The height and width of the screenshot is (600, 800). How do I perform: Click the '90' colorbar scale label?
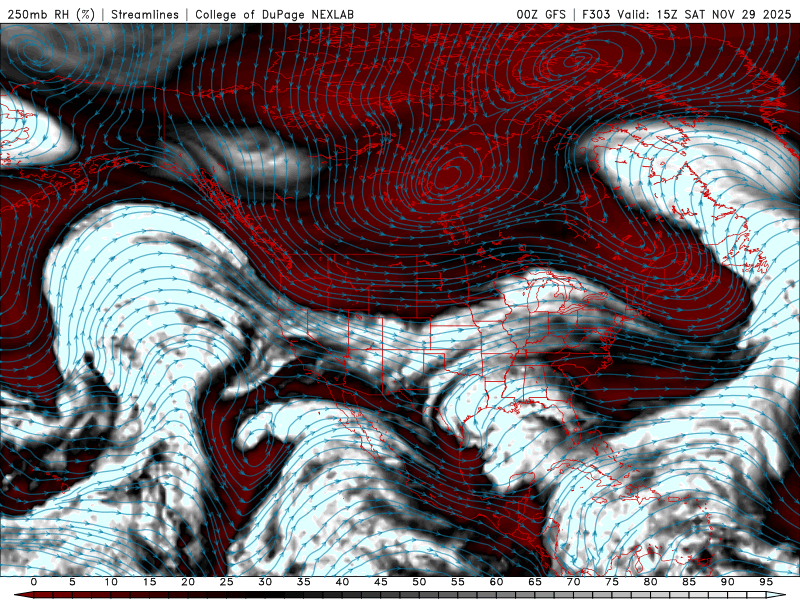(x=728, y=582)
